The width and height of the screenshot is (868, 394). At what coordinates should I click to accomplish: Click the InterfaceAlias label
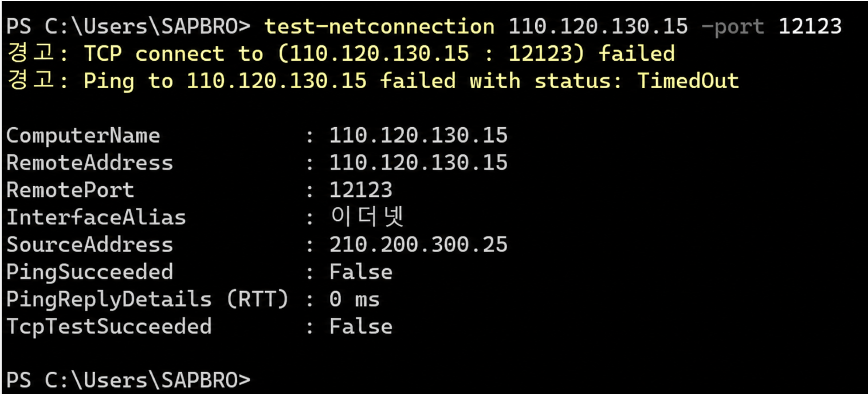pyautogui.click(x=96, y=217)
